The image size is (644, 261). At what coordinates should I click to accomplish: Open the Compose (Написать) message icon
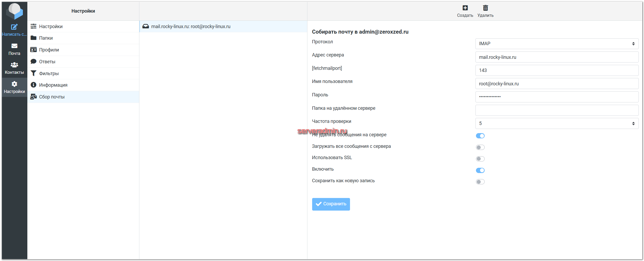14,27
